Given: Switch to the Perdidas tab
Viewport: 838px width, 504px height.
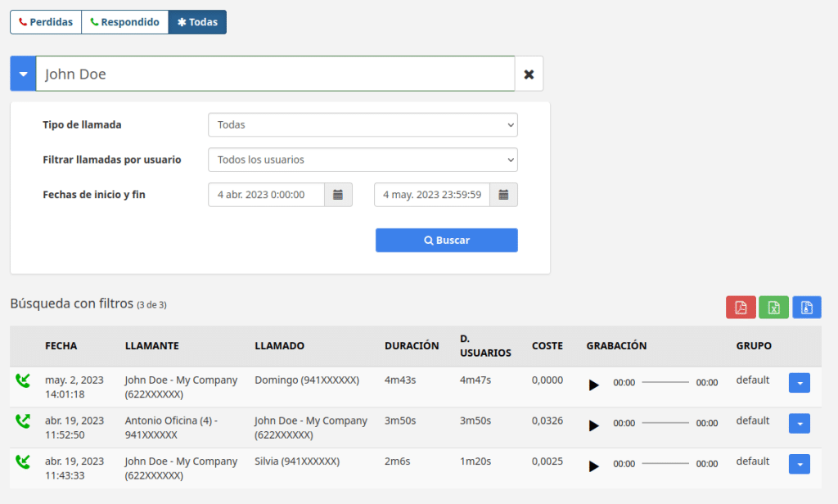Looking at the screenshot, I should coord(46,22).
